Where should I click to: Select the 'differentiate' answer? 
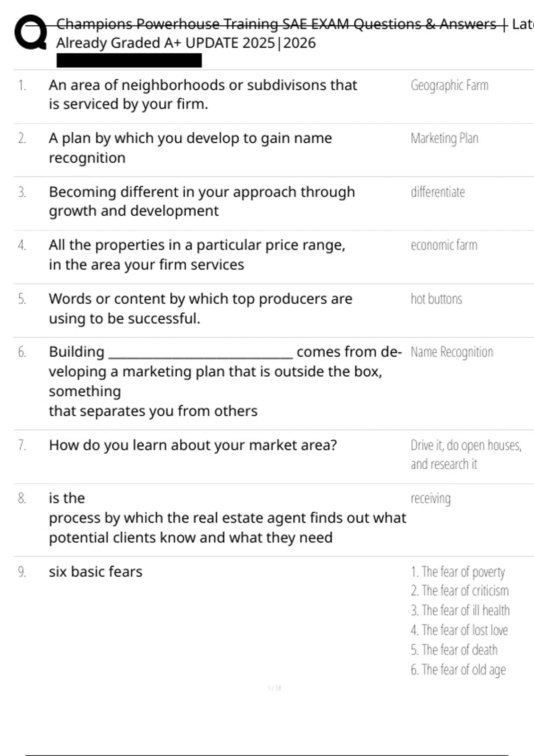coord(438,192)
